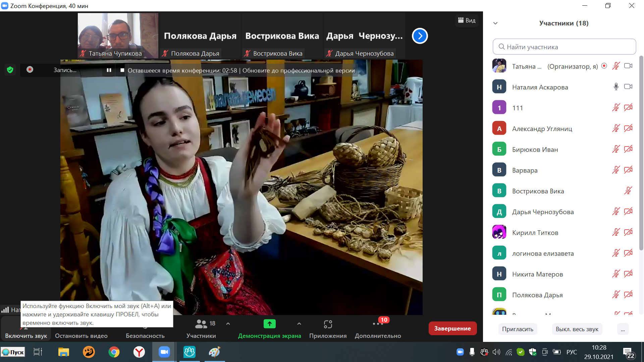The width and height of the screenshot is (644, 362).
Task: Open the Пуск start menu
Action: point(13,352)
